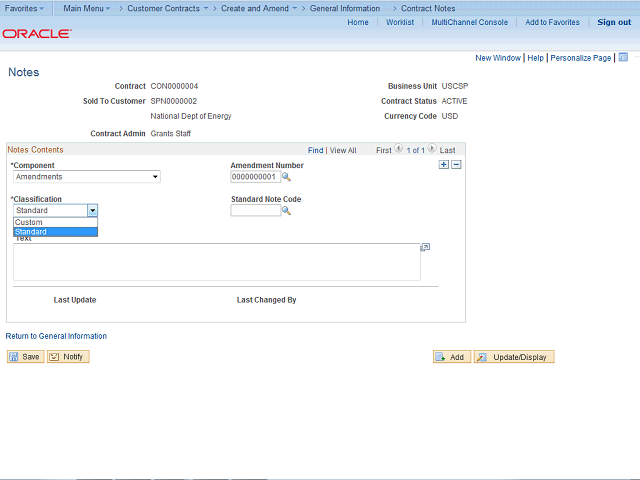
Task: Open the Favorites menu
Action: 24,8
